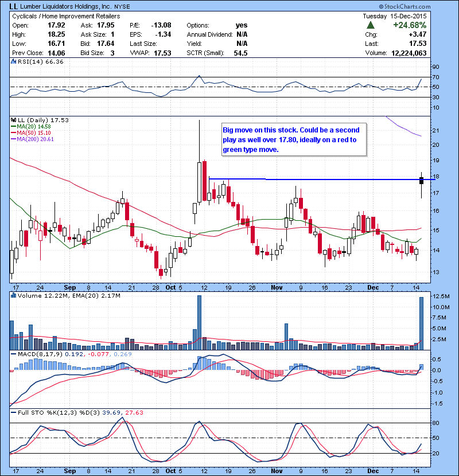Click the date Tuesday 15-Dec-2015
The width and height of the screenshot is (459, 476).
(395, 16)
